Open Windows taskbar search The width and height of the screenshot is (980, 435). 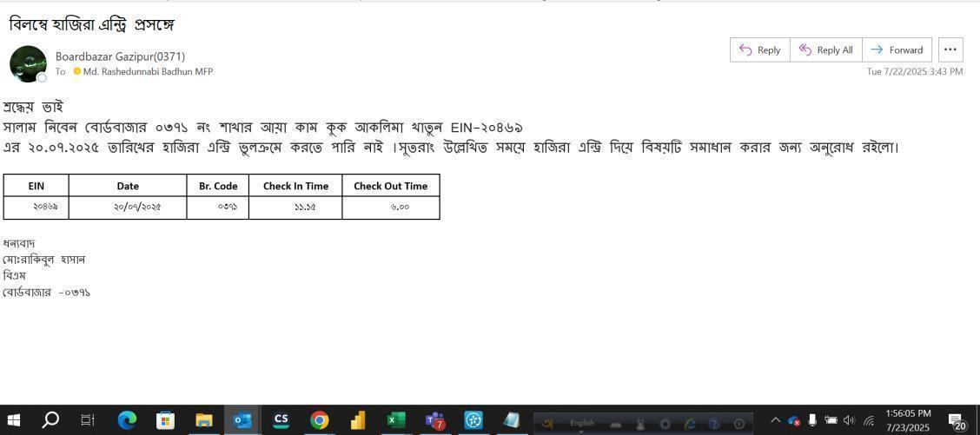tap(50, 421)
